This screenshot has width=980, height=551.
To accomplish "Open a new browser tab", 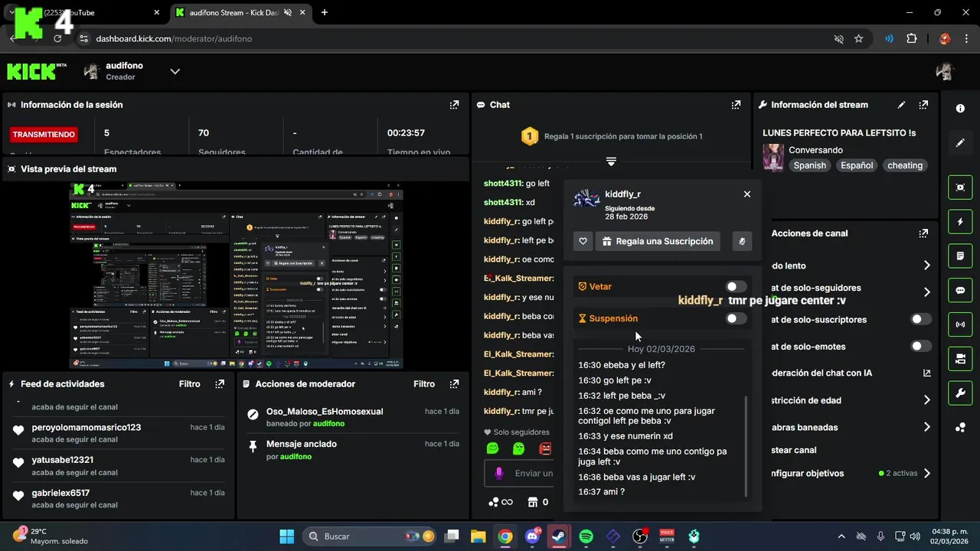I will pos(325,12).
